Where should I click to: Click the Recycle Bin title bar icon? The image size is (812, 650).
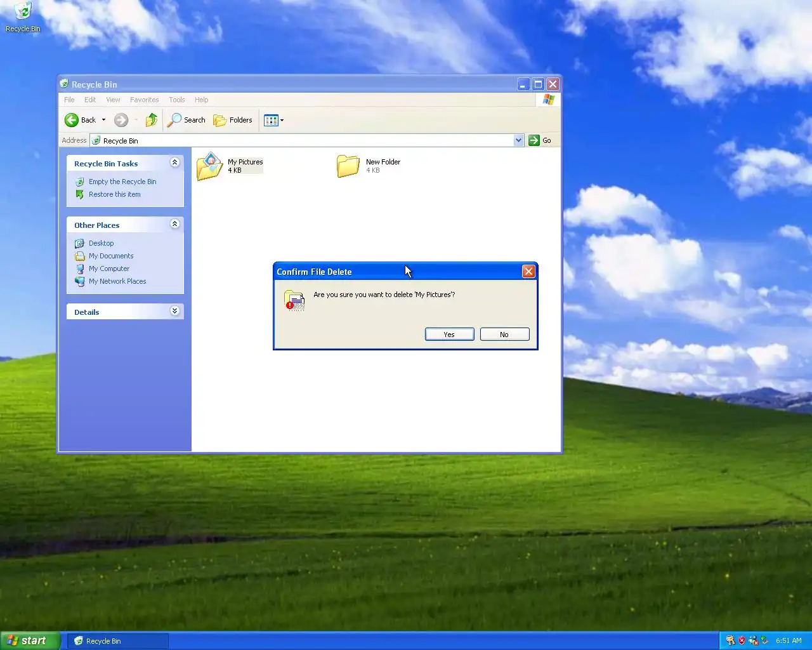tap(64, 83)
